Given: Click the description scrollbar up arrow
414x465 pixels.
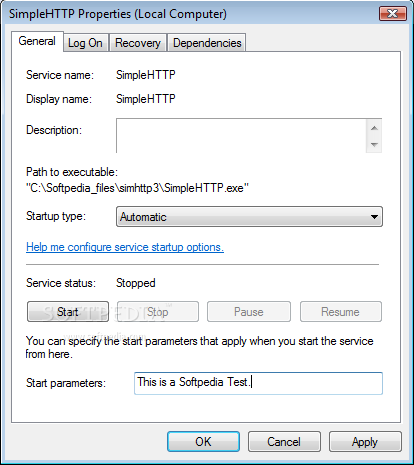Looking at the screenshot, I should (x=374, y=128).
